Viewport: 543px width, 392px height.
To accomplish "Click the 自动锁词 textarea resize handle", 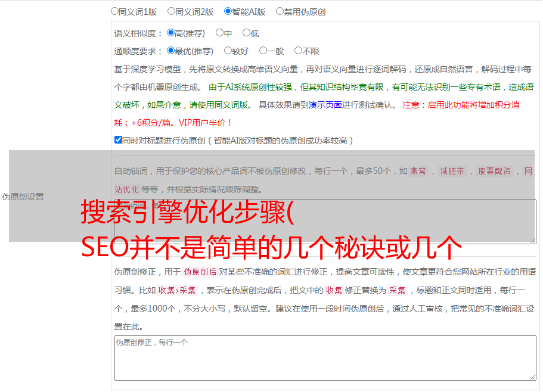I will coord(533,241).
